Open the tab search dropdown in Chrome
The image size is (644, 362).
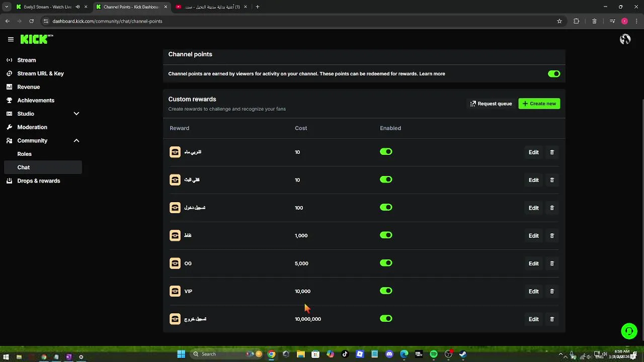point(7,7)
